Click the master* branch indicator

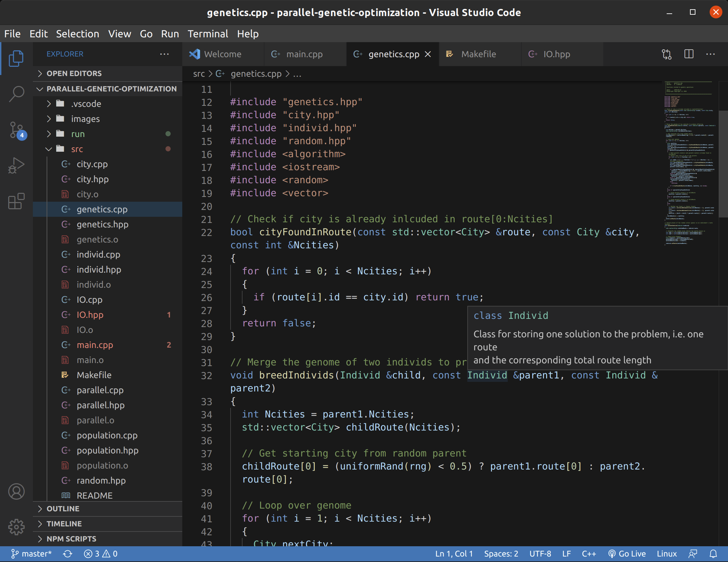pos(32,554)
